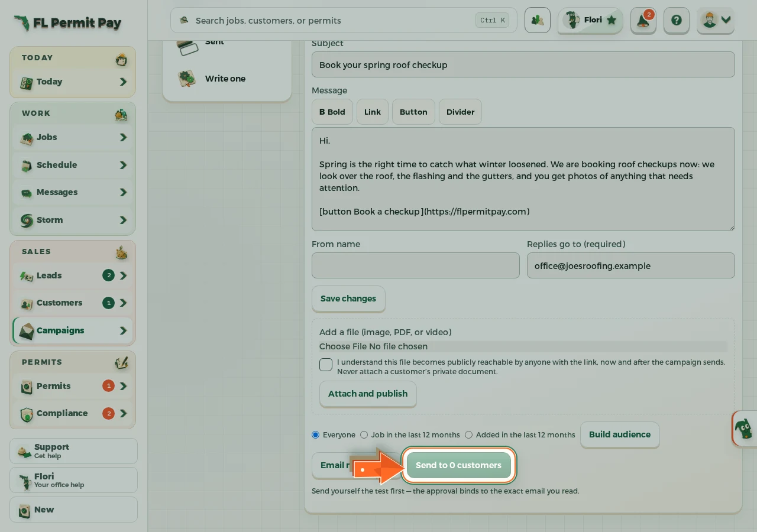Expand the Campaigns row chevron

[x=123, y=331]
